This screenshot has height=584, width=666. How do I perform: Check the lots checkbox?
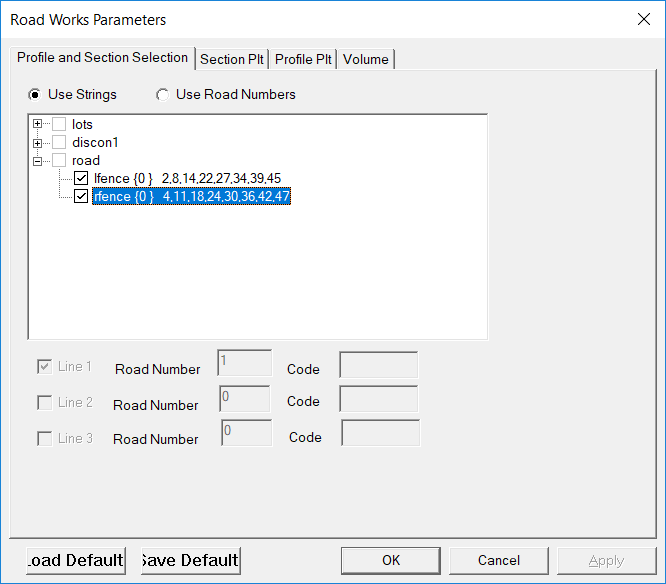[59, 125]
